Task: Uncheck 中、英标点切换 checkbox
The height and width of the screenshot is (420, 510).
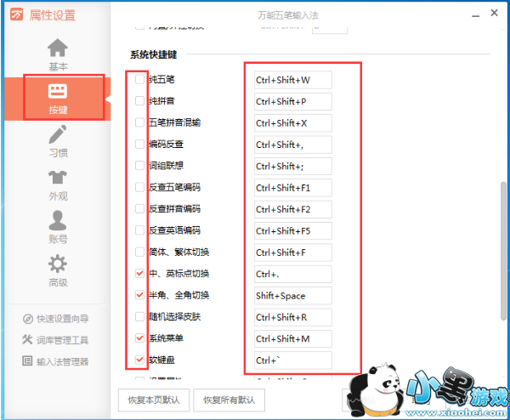Action: click(139, 273)
